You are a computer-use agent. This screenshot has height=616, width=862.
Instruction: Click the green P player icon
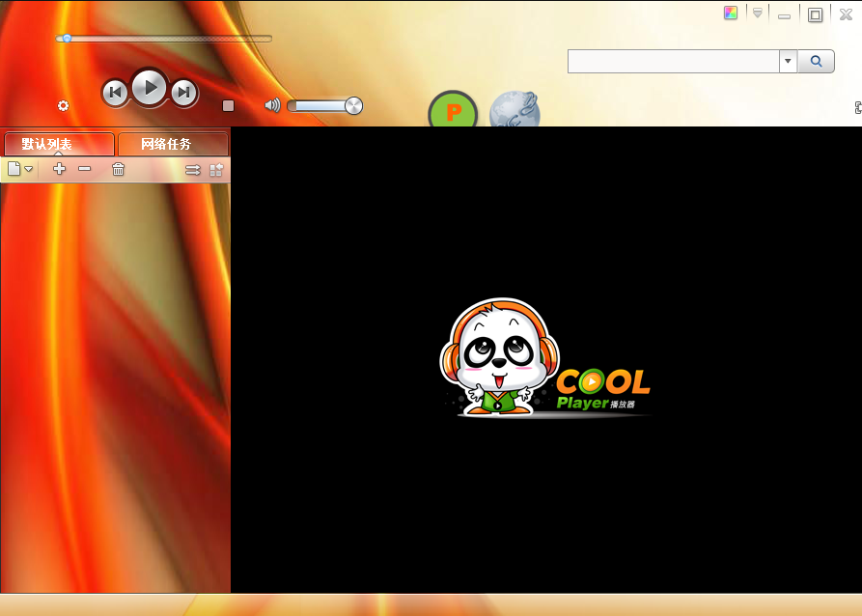pyautogui.click(x=453, y=112)
